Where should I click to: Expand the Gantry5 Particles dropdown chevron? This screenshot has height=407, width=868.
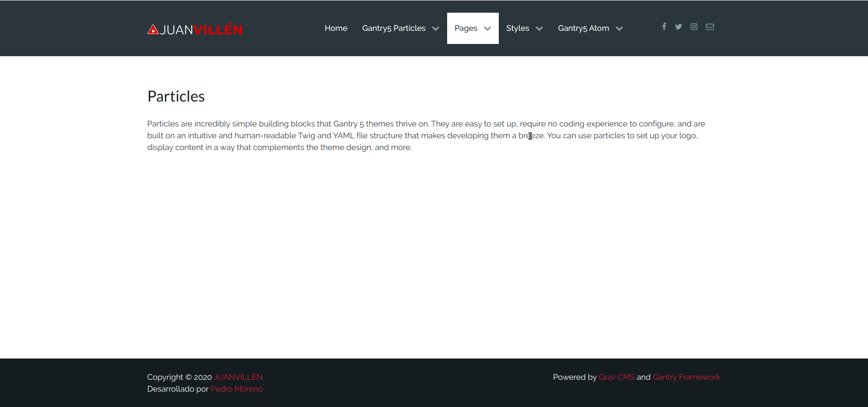[x=436, y=29]
